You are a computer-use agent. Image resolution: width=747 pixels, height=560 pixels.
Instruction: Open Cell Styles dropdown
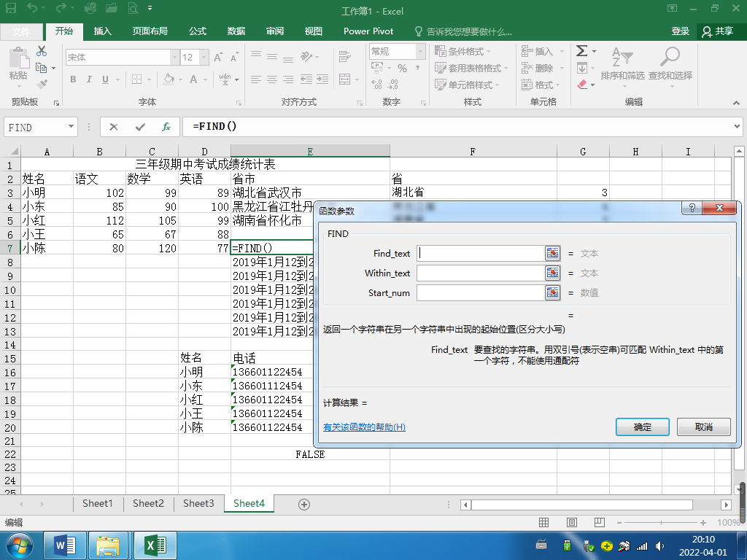(467, 85)
